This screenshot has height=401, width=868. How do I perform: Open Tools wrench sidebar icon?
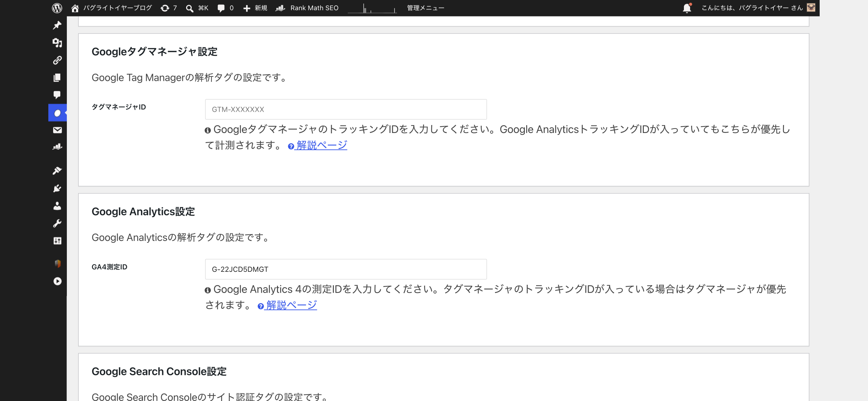tap(57, 223)
